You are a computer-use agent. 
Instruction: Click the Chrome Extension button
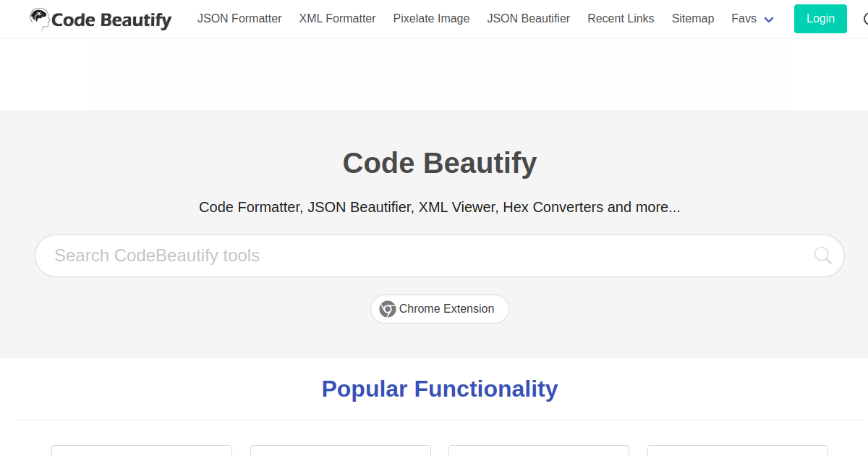440,309
